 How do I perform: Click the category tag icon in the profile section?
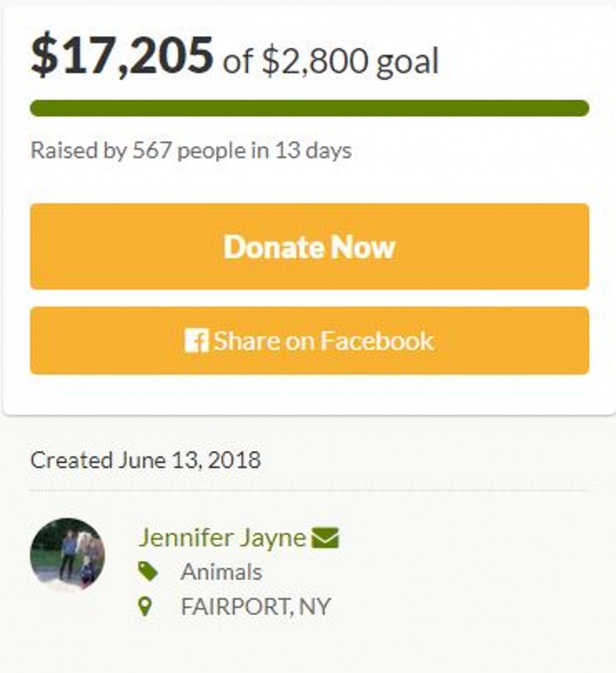[x=149, y=570]
